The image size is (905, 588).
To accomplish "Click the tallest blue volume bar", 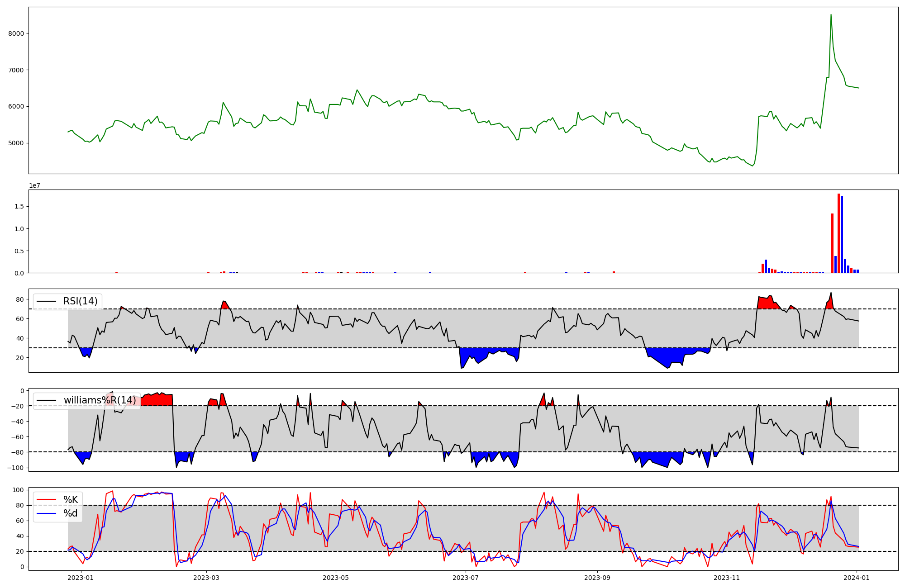I will pos(842,234).
